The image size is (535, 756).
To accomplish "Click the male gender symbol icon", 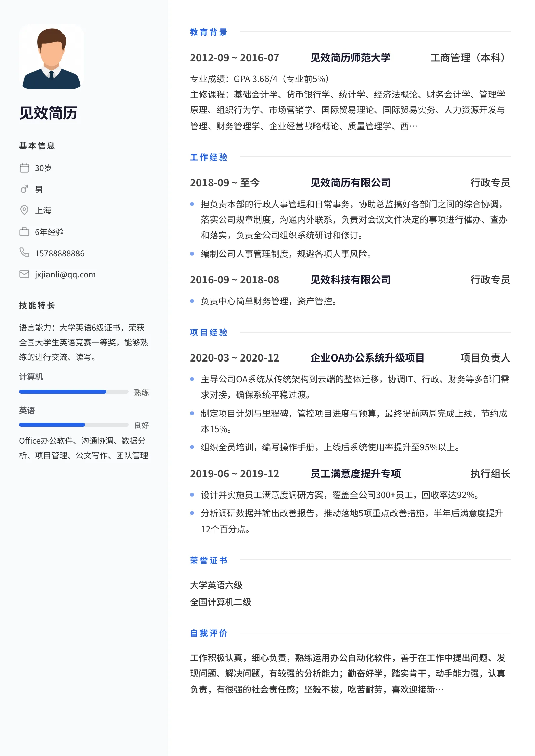I will (24, 189).
